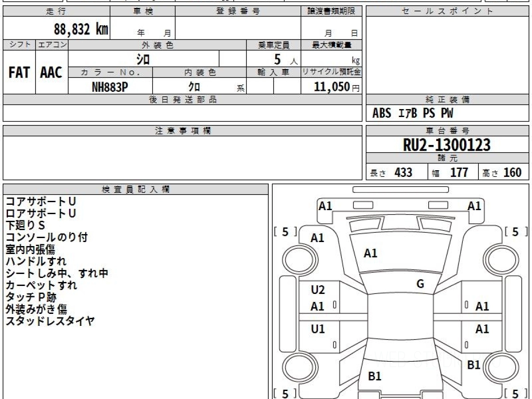
Task: Click the 最大積載量 header
Action: [x=332, y=45]
